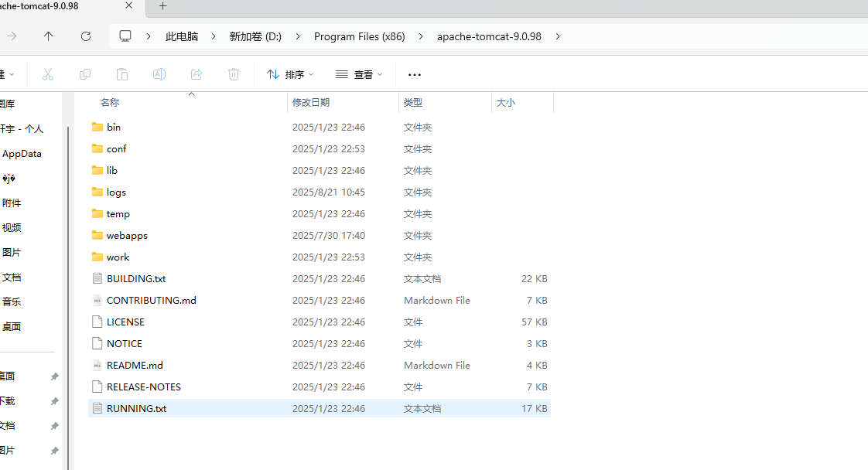Expand chevron after apache-tomcat-9.0.98 breadcrumb
The height and width of the screenshot is (470, 868).
coord(558,36)
